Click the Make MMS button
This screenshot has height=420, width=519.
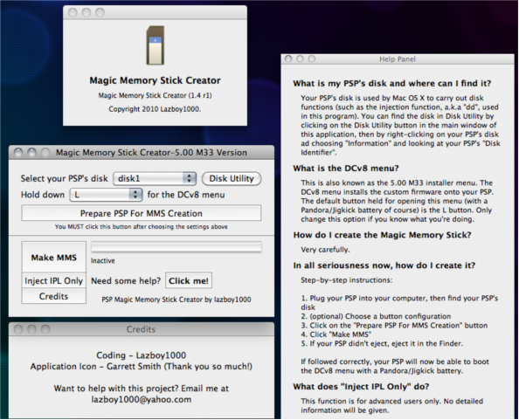coord(54,258)
